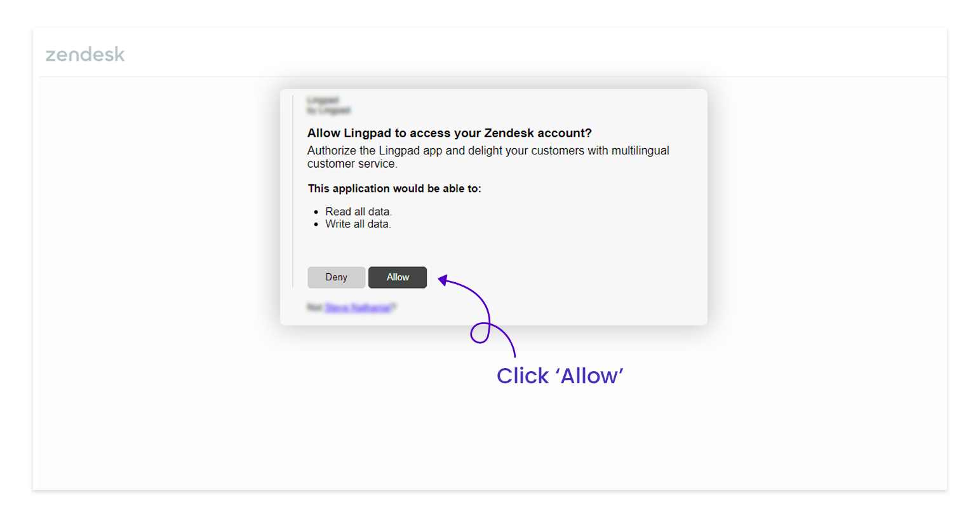Click 'customer service.' second description line

[352, 164]
